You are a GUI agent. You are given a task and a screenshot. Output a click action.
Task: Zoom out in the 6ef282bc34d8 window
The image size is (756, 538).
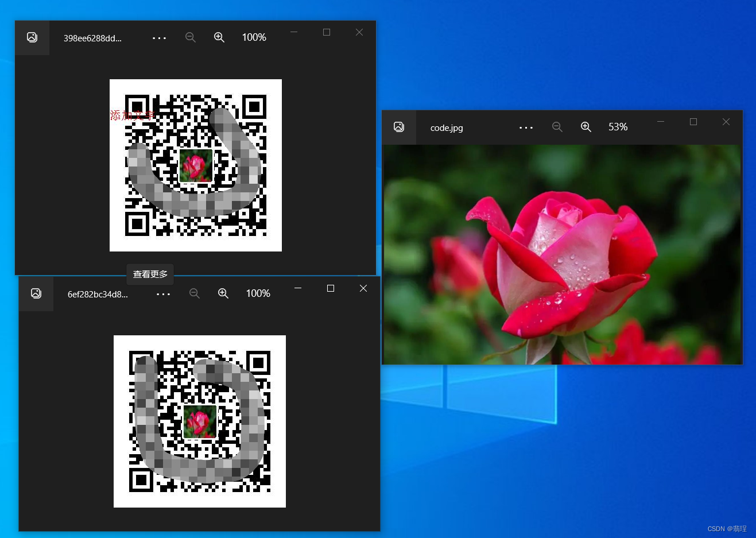[195, 293]
